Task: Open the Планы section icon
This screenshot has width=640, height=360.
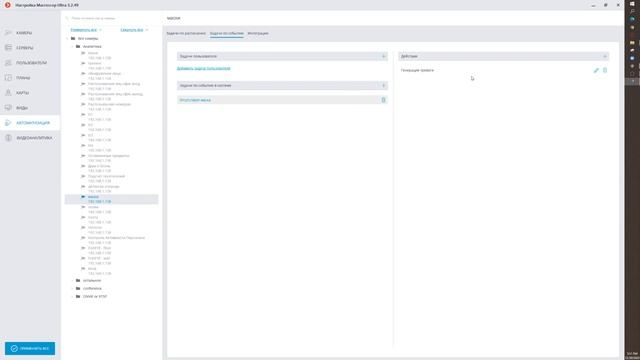Action: [x=8, y=78]
